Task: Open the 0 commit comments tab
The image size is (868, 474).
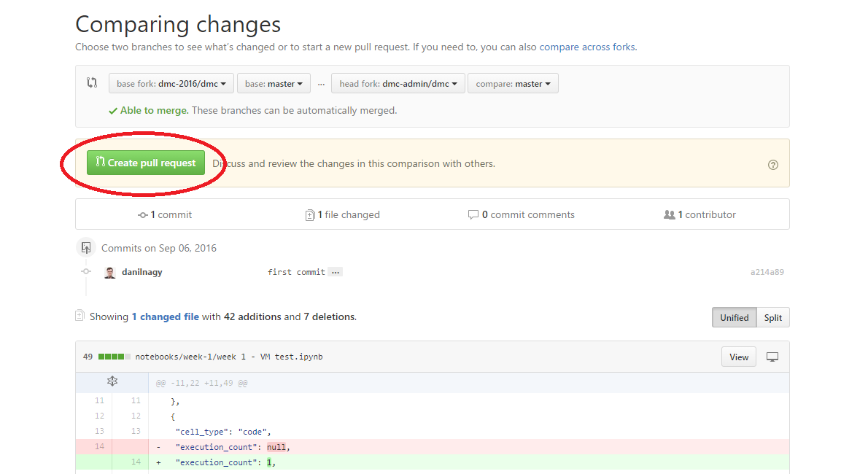Action: pos(522,215)
